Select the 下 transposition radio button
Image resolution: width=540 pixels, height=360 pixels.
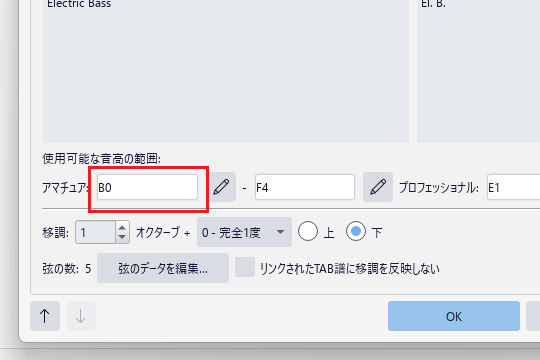coord(356,231)
